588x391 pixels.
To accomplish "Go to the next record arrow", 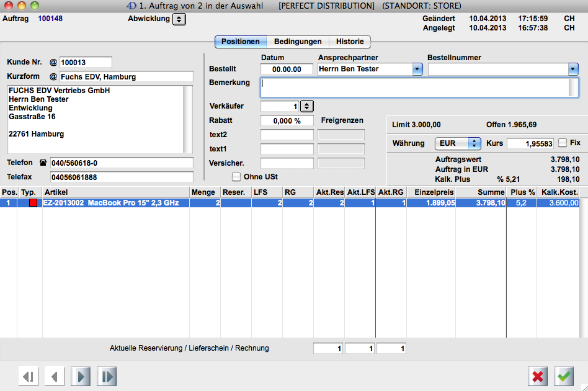I will (x=81, y=376).
